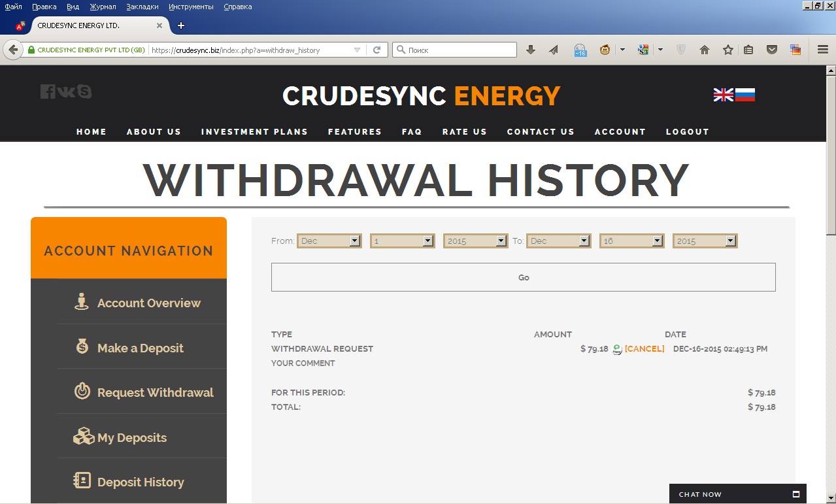Open the Закладки menu

tap(142, 7)
